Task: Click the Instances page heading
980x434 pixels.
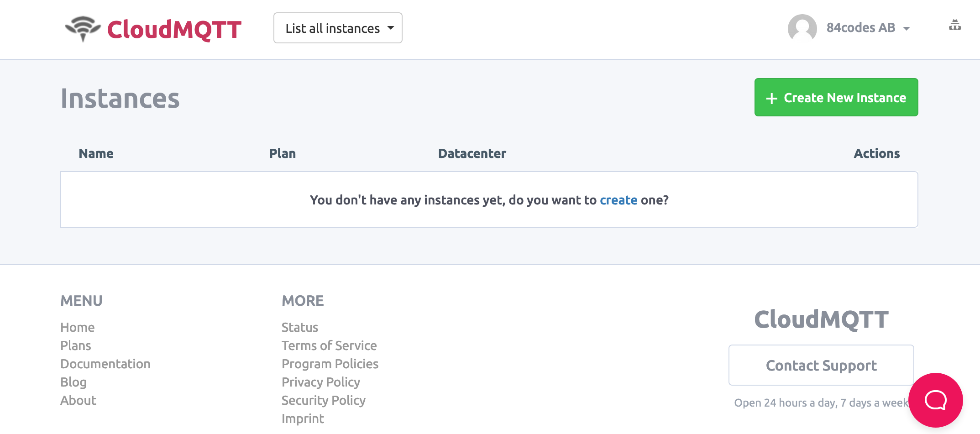Action: coord(120,98)
